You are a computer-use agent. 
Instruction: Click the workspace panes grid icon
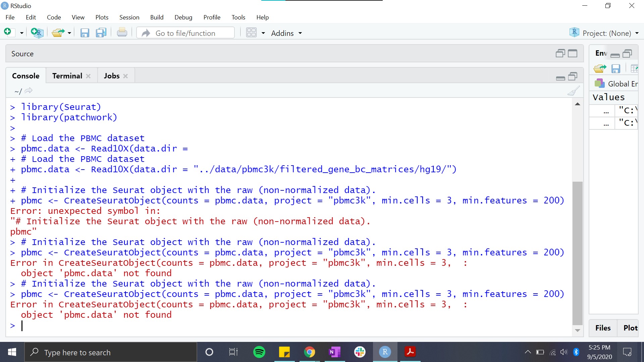click(x=251, y=33)
